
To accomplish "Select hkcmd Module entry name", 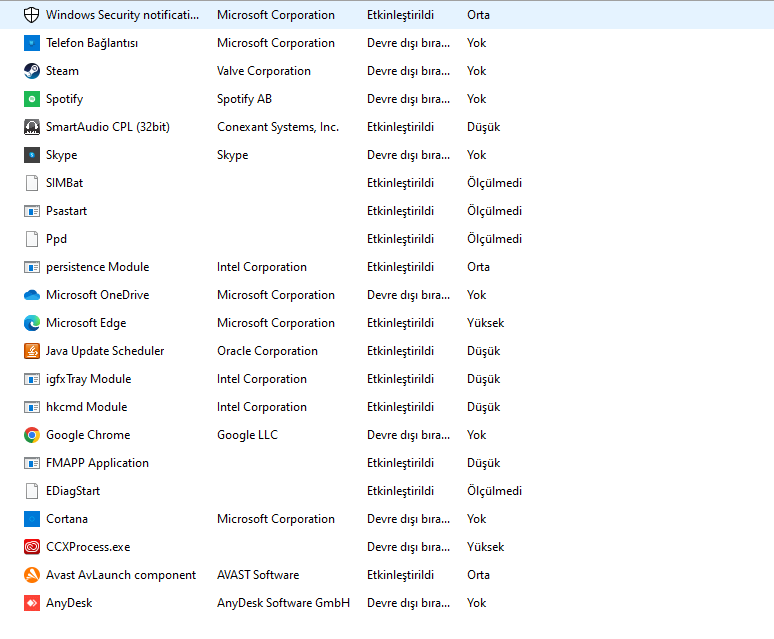I will coord(86,407).
